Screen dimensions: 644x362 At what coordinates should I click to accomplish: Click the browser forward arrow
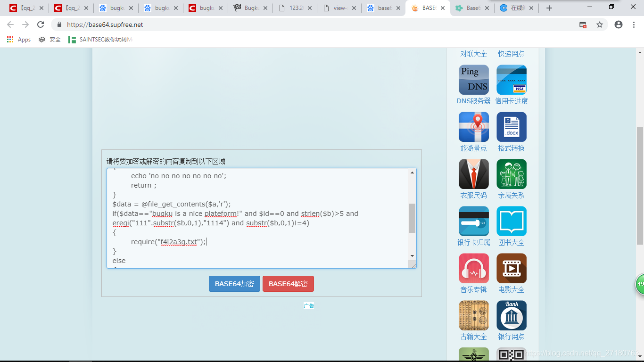[25, 25]
